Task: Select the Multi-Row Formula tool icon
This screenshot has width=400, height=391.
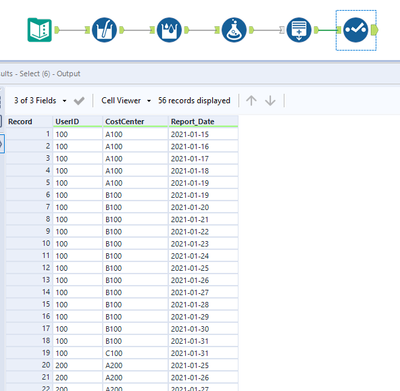Action: (x=169, y=30)
